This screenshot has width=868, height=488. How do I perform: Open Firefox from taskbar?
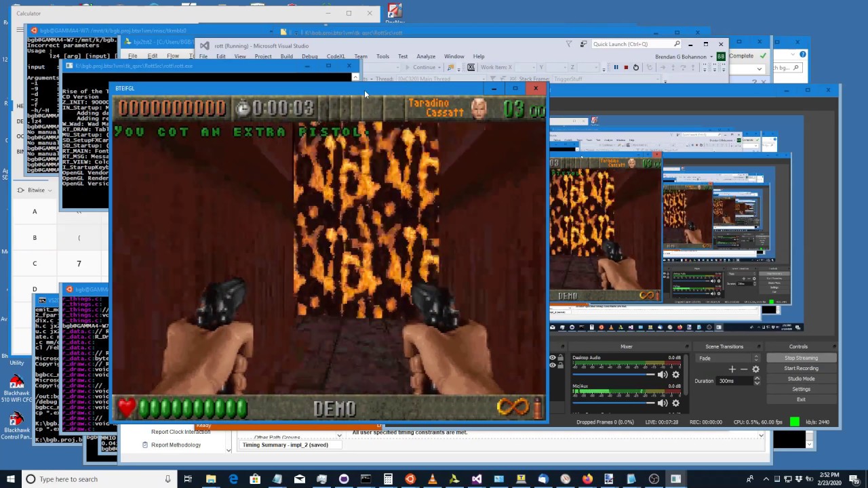pyautogui.click(x=587, y=479)
